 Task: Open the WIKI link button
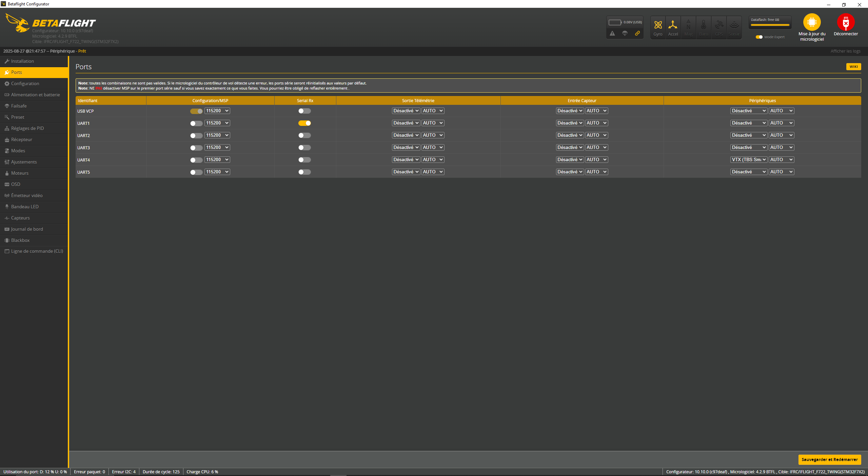pyautogui.click(x=853, y=67)
